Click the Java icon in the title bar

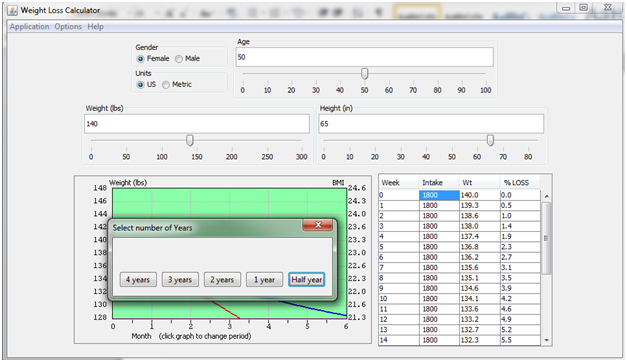click(x=13, y=10)
